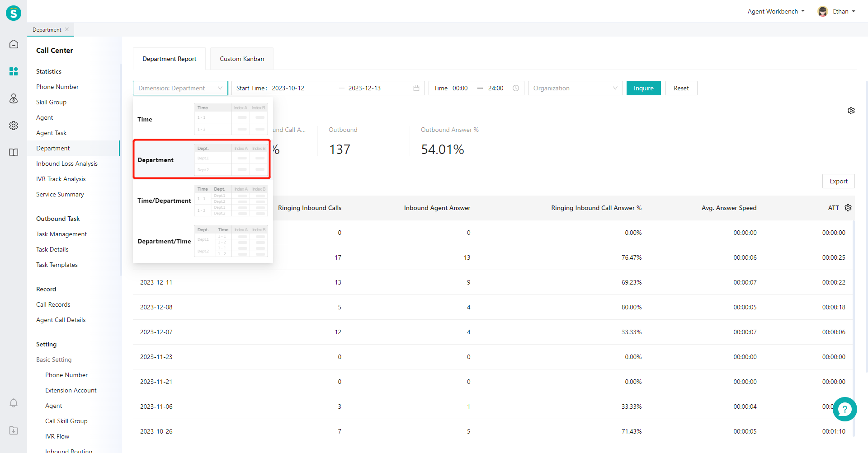This screenshot has height=453, width=868.
Task: Click Inbound Agent Answer column header
Action: [437, 208]
